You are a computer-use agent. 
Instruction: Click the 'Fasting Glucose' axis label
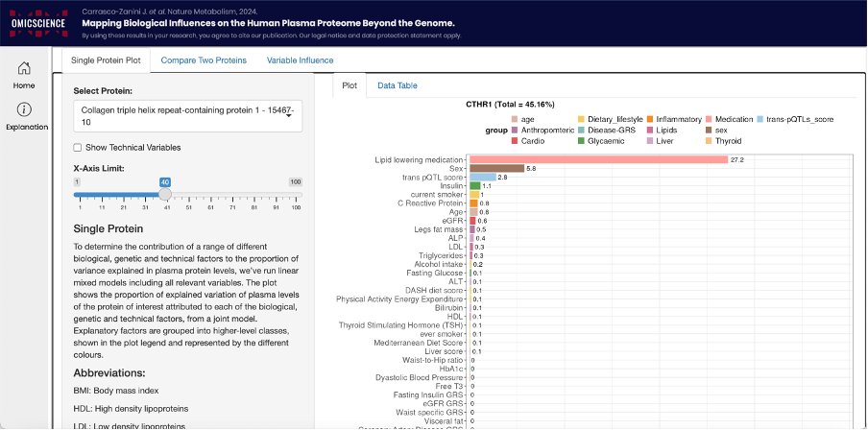[x=435, y=273]
